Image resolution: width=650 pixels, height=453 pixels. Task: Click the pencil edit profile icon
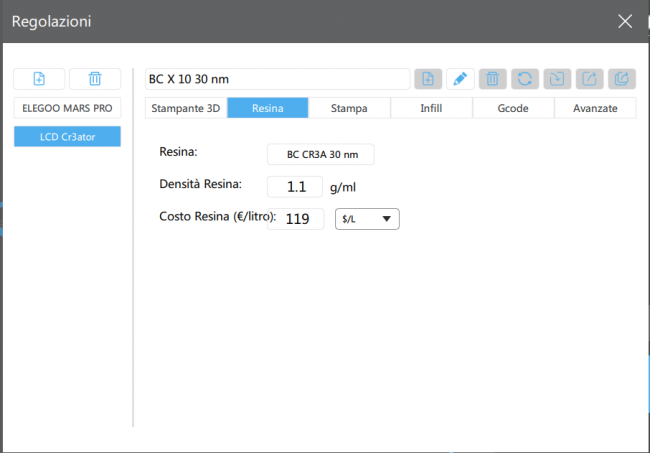pyautogui.click(x=459, y=79)
